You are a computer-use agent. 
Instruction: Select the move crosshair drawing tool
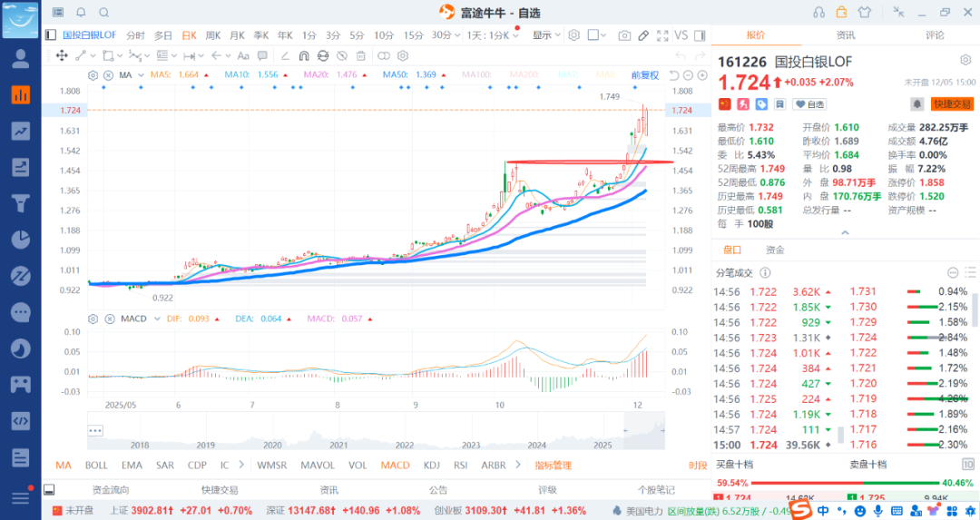(62, 55)
